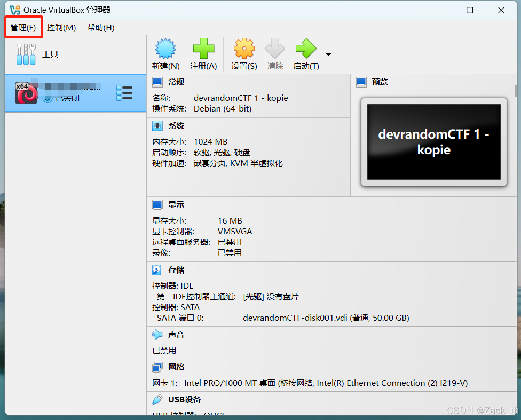Click the 注册(A) green plus icon
The width and height of the screenshot is (521, 420).
[203, 49]
